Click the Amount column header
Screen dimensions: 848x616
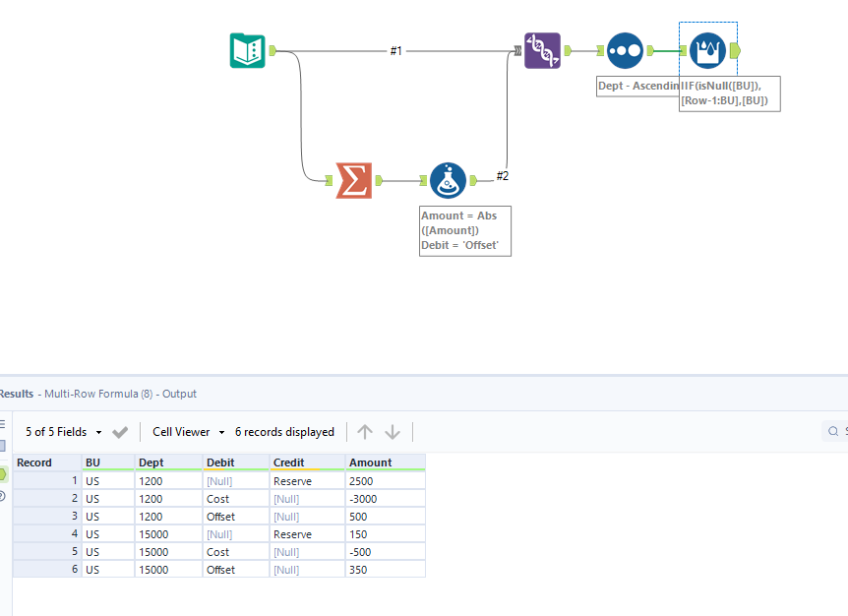tap(369, 462)
